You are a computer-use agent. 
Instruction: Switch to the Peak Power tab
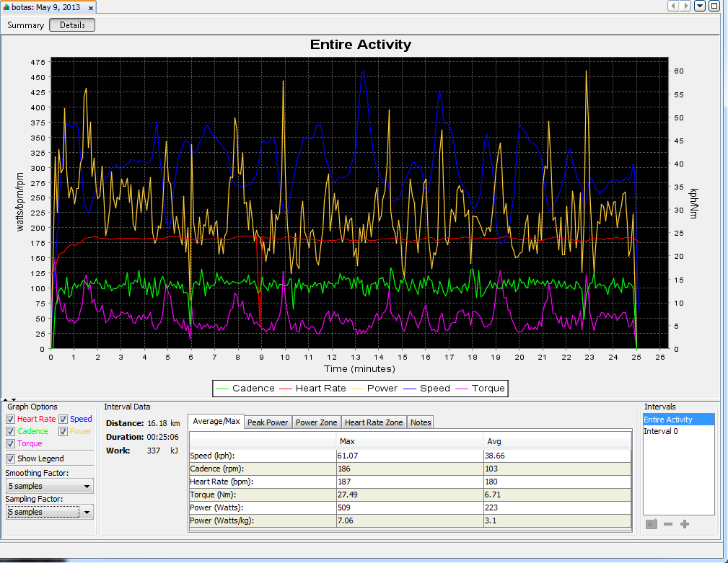click(268, 422)
